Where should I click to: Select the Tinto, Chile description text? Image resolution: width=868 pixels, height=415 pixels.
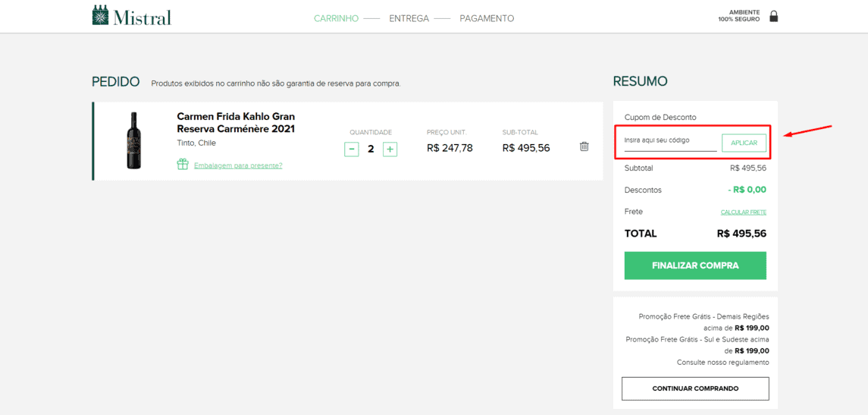(196, 143)
